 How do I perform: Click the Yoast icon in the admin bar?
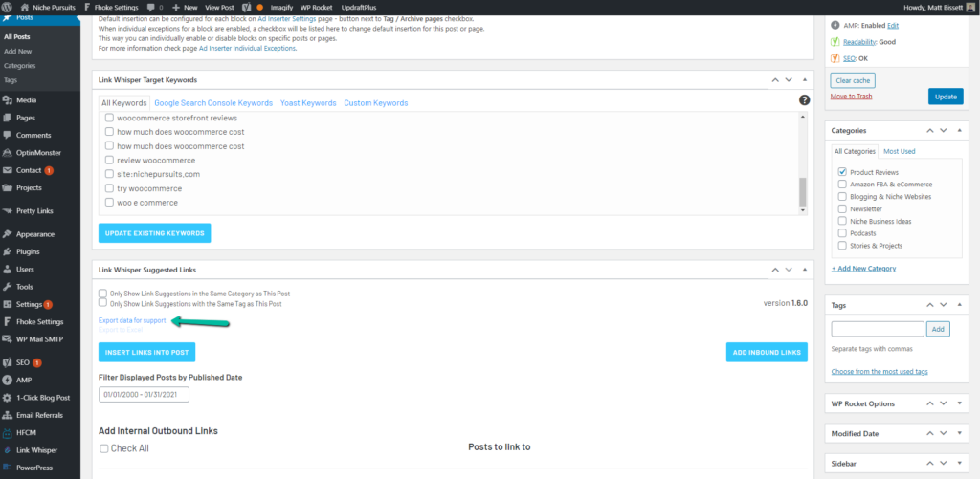click(x=246, y=8)
